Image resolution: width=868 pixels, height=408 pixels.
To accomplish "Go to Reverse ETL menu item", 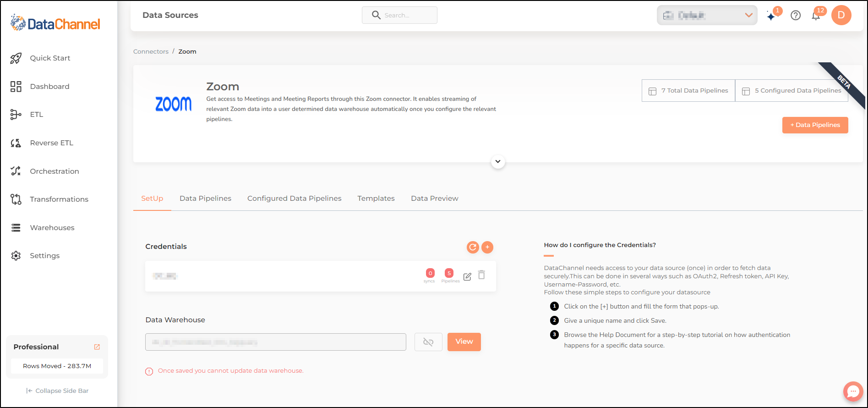I will (51, 143).
